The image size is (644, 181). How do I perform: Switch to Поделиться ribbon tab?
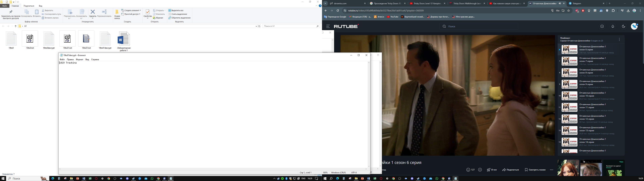pyautogui.click(x=29, y=6)
